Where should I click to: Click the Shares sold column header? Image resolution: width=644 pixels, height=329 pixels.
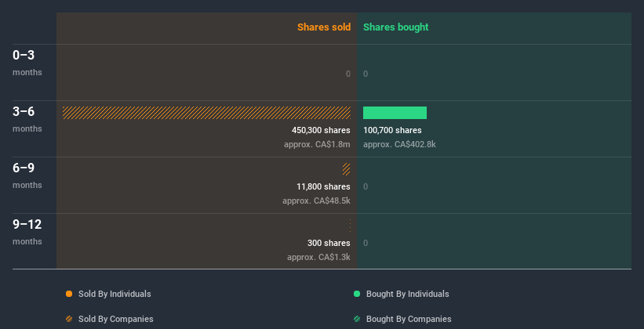(324, 27)
